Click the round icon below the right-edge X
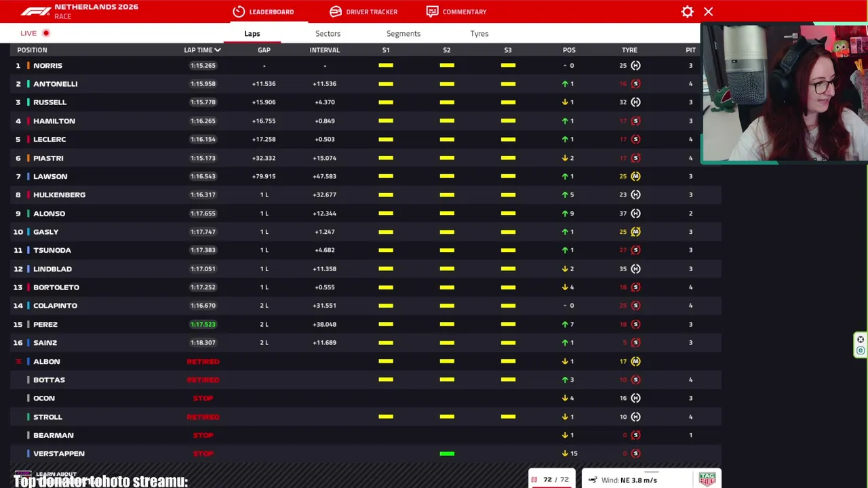Image resolution: width=868 pixels, height=488 pixels. 861,350
